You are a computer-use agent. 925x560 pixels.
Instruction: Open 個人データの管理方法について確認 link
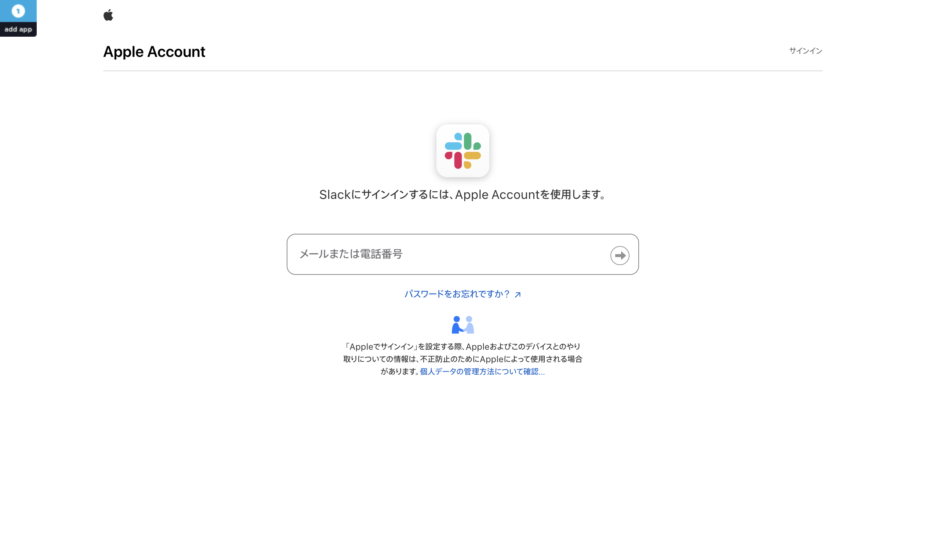(482, 371)
